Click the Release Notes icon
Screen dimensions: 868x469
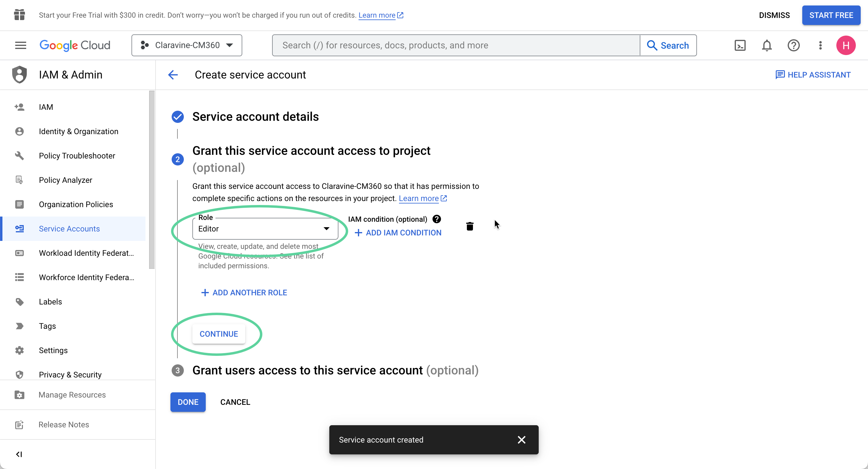[x=19, y=425]
